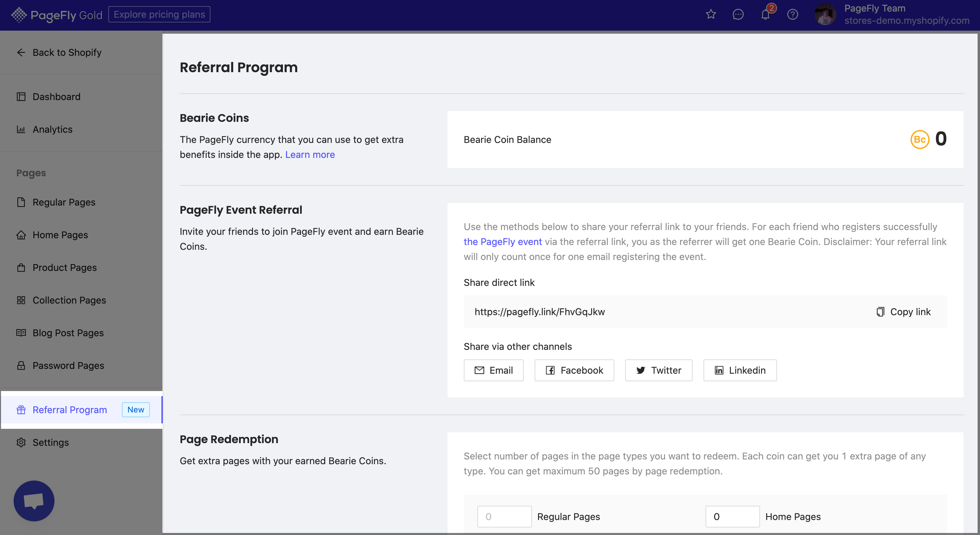Click the Analytics bar chart icon
Image resolution: width=980 pixels, height=535 pixels.
tap(21, 129)
